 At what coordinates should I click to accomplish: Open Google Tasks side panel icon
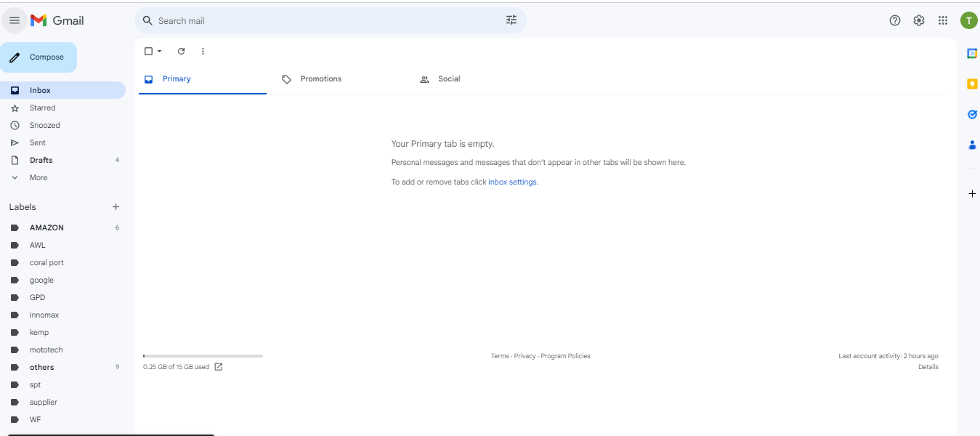point(972,114)
